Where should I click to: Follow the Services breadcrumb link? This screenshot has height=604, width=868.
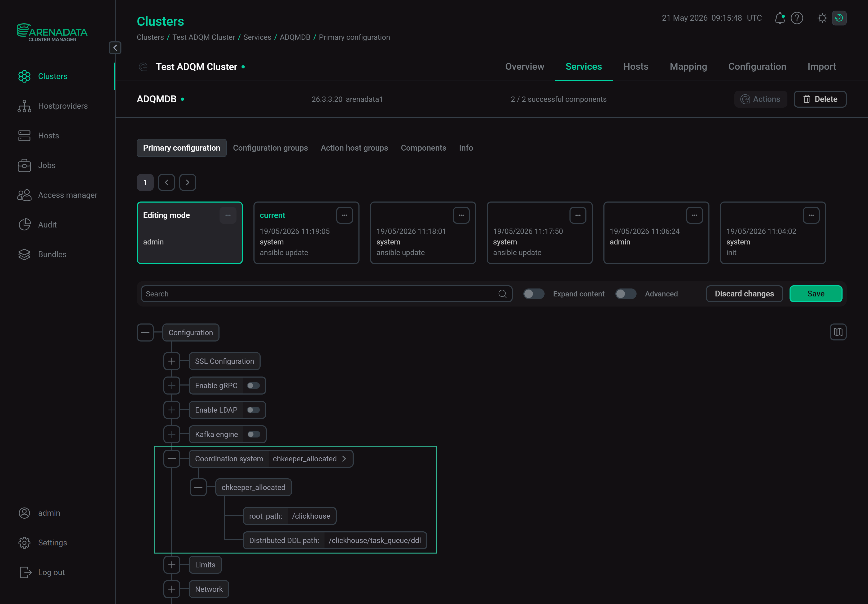[257, 37]
